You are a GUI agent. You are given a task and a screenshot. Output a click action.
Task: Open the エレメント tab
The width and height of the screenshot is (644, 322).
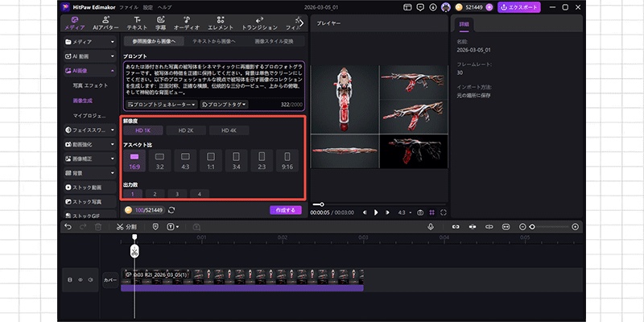[221, 23]
